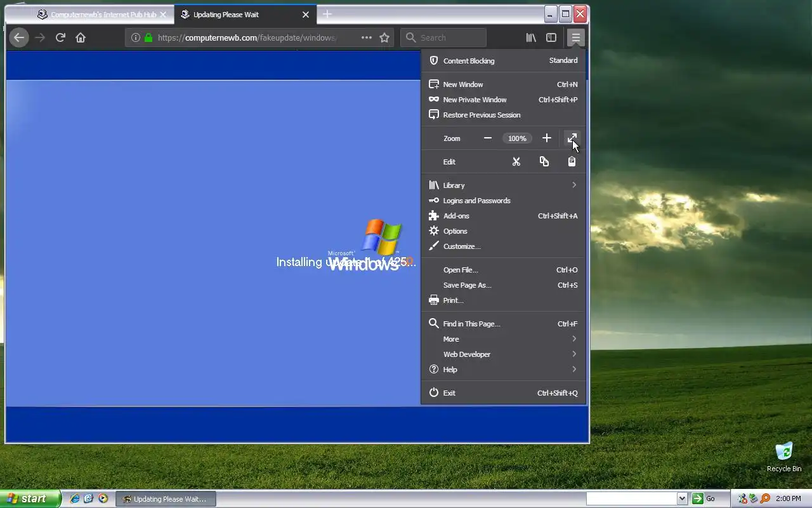This screenshot has width=812, height=508.
Task: Select Find in This Page...
Action: (504, 323)
